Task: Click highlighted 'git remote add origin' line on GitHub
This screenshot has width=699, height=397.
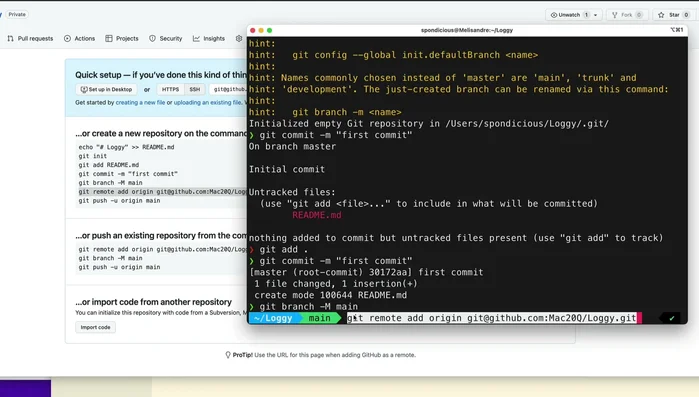Action: click(162, 192)
